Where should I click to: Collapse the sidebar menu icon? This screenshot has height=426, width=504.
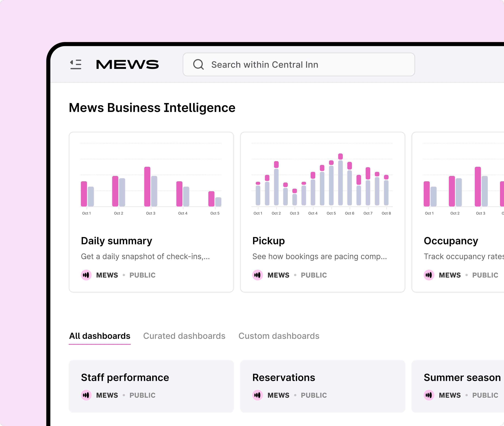(x=76, y=64)
